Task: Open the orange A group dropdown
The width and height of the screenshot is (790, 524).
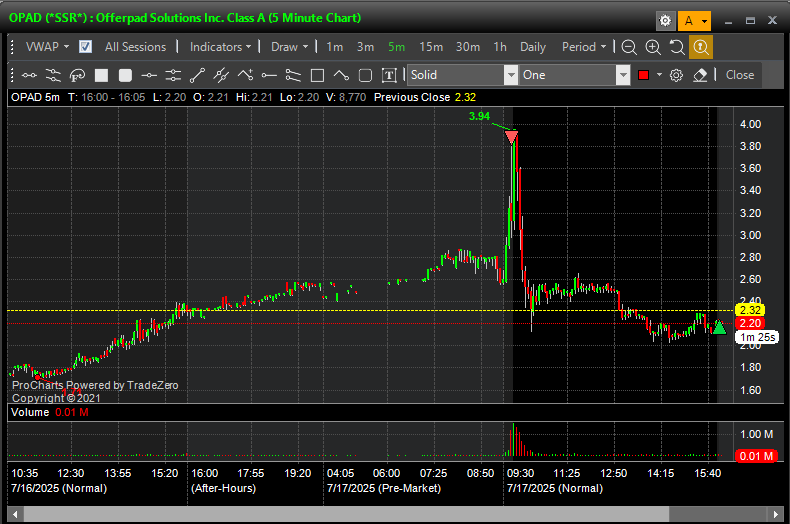Action: click(x=694, y=21)
